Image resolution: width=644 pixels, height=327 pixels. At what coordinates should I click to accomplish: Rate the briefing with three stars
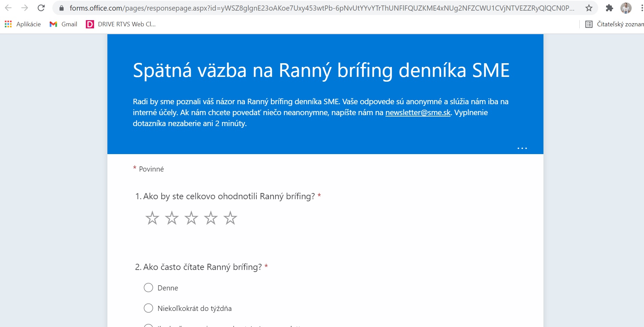(x=191, y=218)
